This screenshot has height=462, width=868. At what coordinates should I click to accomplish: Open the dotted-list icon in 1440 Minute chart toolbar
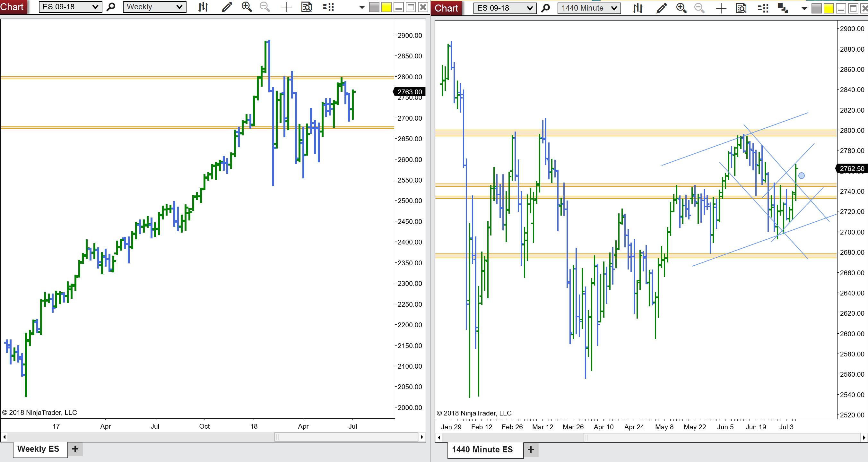763,8
